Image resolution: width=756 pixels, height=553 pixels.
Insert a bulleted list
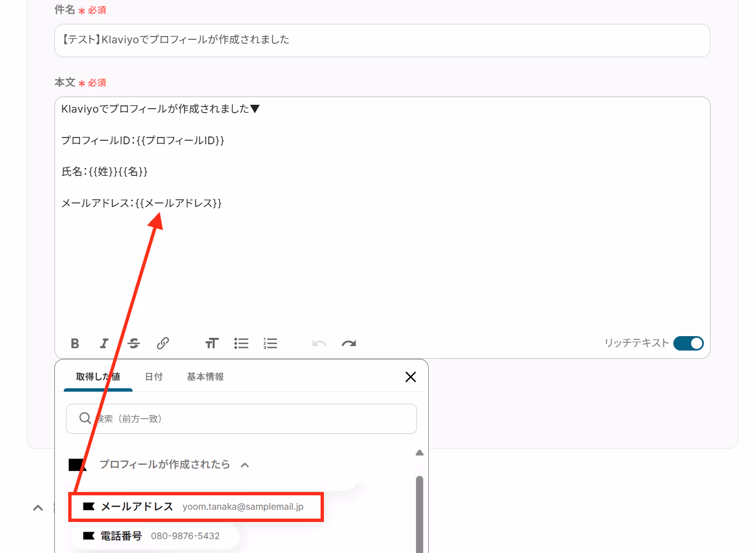pyautogui.click(x=241, y=343)
